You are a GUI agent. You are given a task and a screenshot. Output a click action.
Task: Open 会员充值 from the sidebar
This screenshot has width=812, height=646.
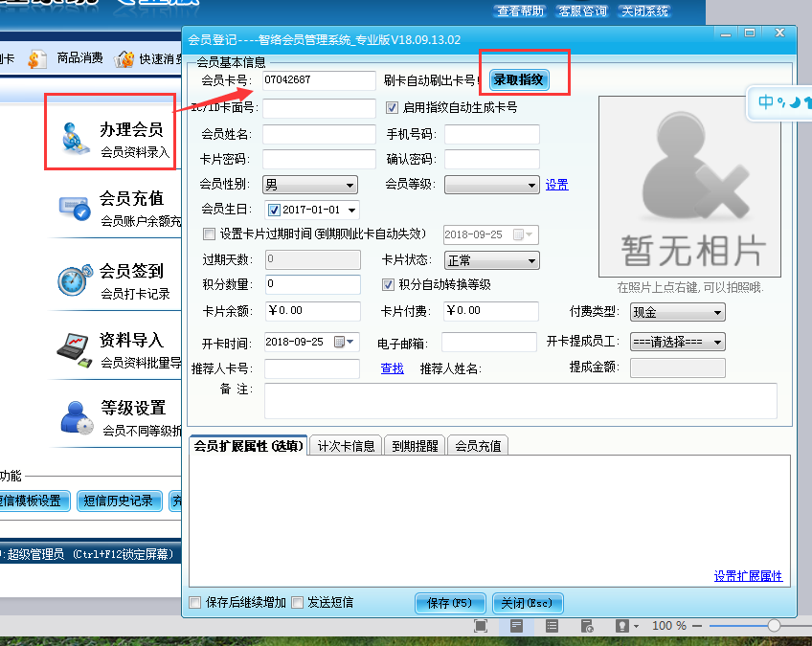pos(111,206)
